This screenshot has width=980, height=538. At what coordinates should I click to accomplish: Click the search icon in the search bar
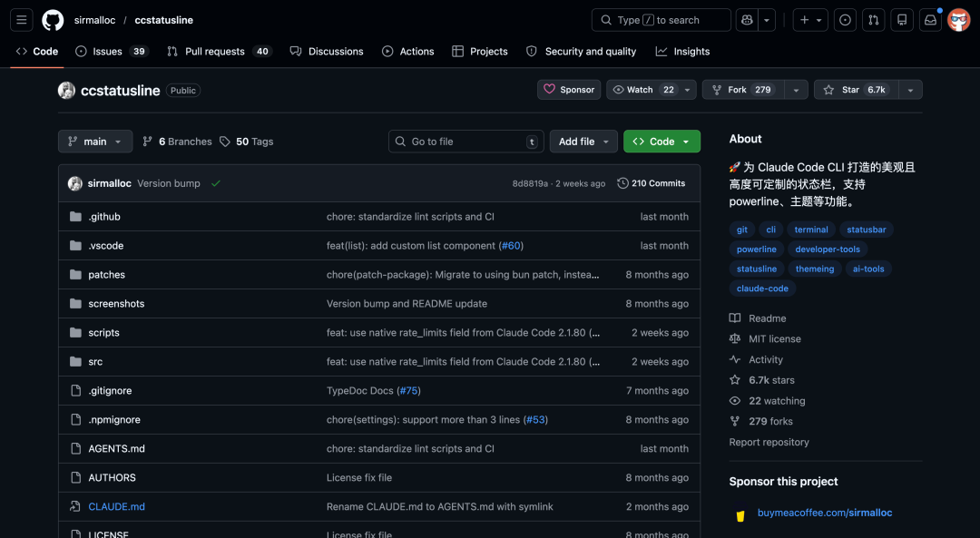(605, 19)
